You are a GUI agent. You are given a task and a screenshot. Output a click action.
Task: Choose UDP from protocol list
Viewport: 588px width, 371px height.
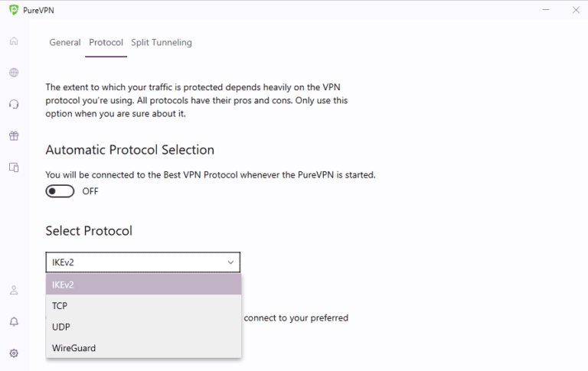point(143,327)
